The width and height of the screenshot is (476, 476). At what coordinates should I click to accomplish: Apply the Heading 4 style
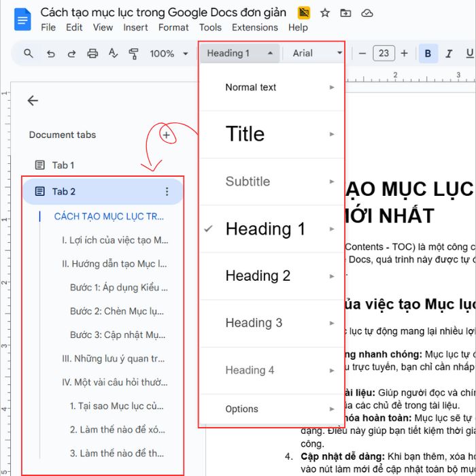click(272, 371)
